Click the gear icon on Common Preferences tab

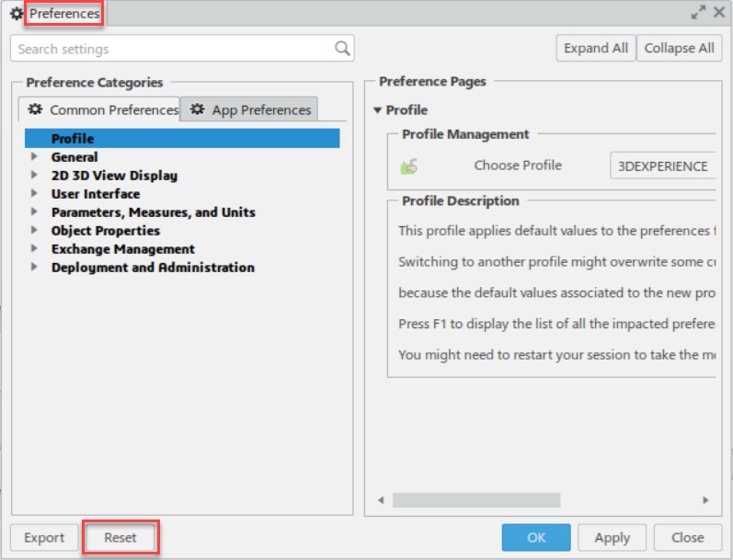tap(35, 109)
